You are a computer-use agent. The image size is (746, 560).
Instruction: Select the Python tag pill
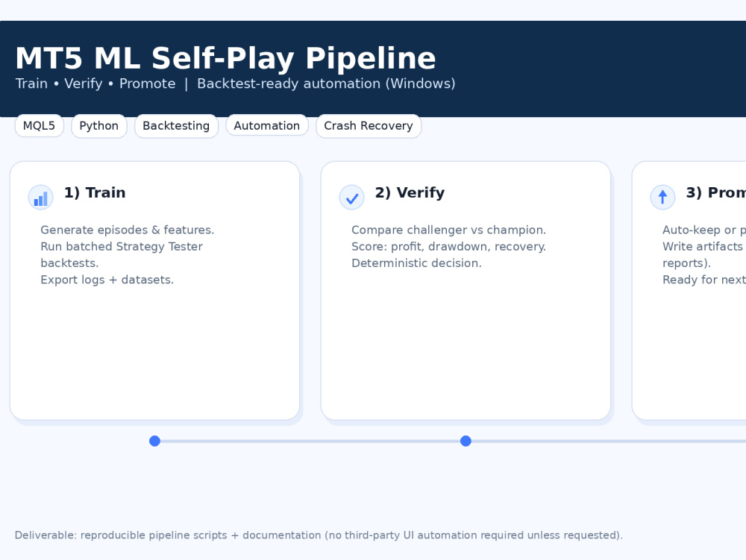point(99,126)
